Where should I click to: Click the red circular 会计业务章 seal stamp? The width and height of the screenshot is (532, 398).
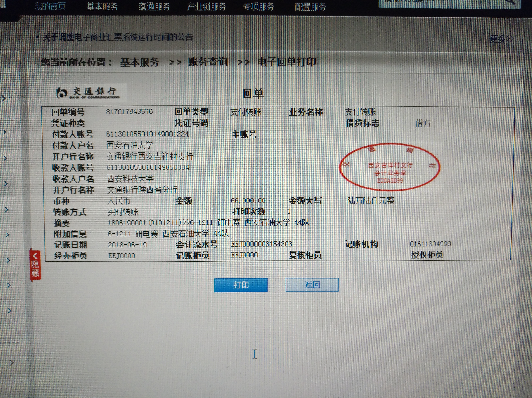point(390,167)
